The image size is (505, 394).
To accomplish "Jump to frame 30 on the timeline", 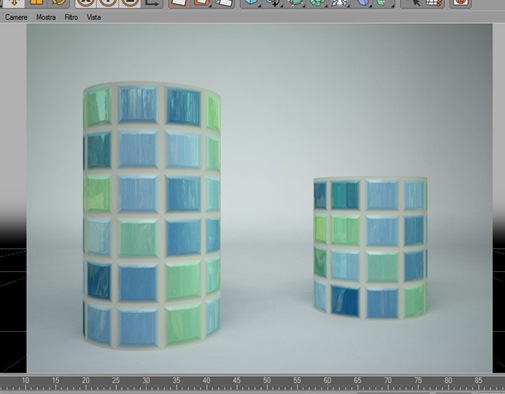I will 146,380.
